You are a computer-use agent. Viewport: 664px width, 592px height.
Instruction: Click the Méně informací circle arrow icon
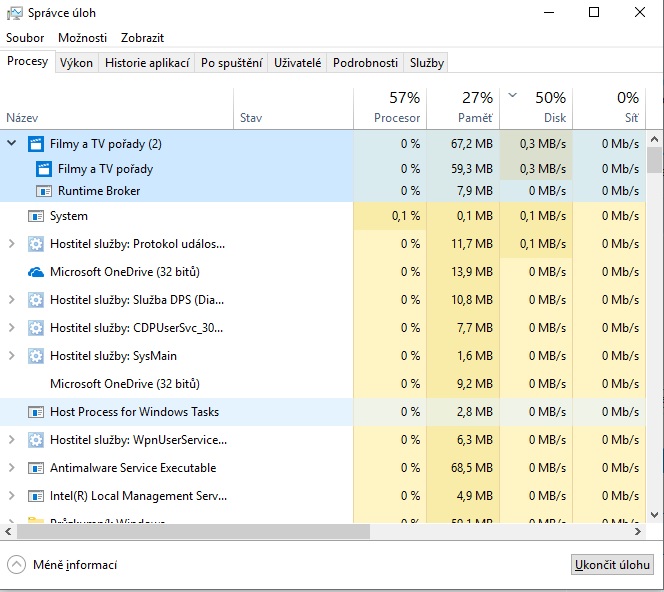pos(17,564)
